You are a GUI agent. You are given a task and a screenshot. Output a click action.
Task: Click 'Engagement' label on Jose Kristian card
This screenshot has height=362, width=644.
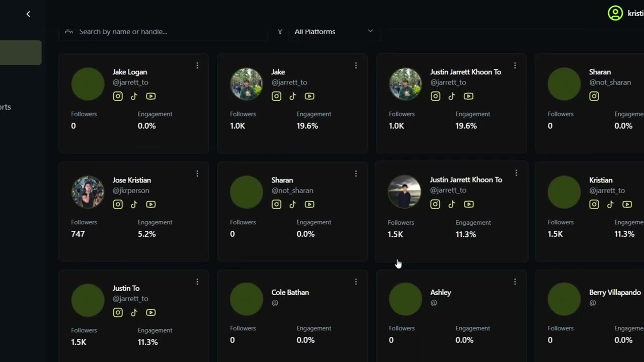155,222
